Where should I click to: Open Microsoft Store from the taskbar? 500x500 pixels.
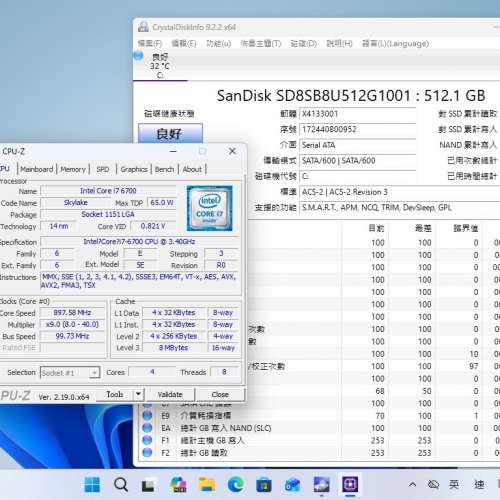coord(264,485)
